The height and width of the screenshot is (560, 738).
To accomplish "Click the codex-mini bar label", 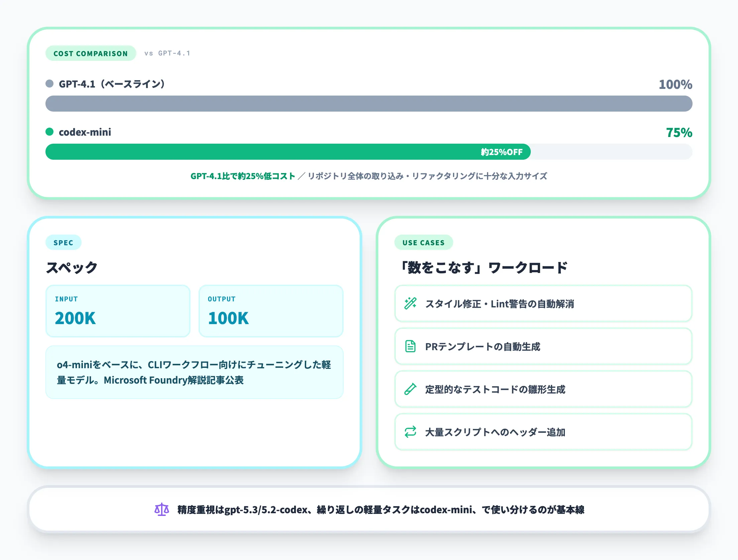I will click(85, 132).
